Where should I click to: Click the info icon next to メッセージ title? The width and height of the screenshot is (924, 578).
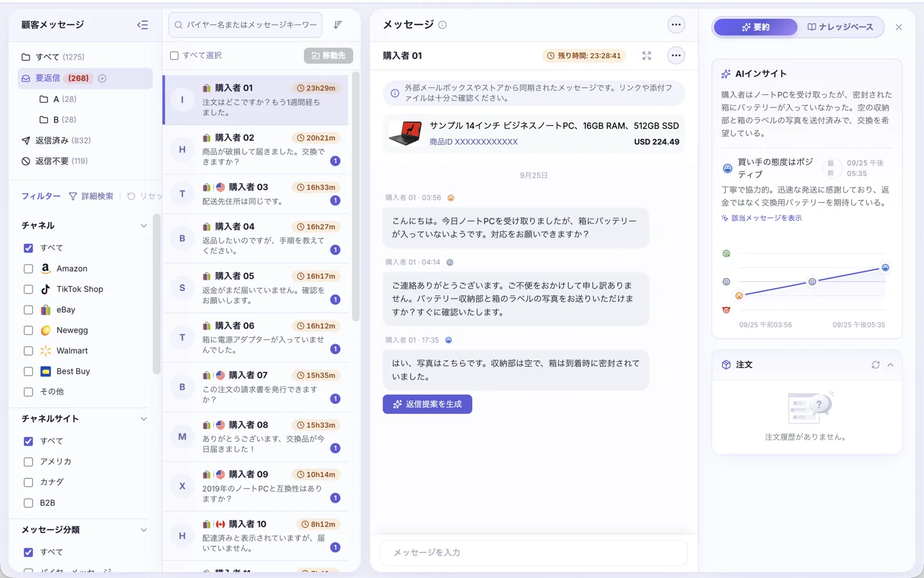442,25
